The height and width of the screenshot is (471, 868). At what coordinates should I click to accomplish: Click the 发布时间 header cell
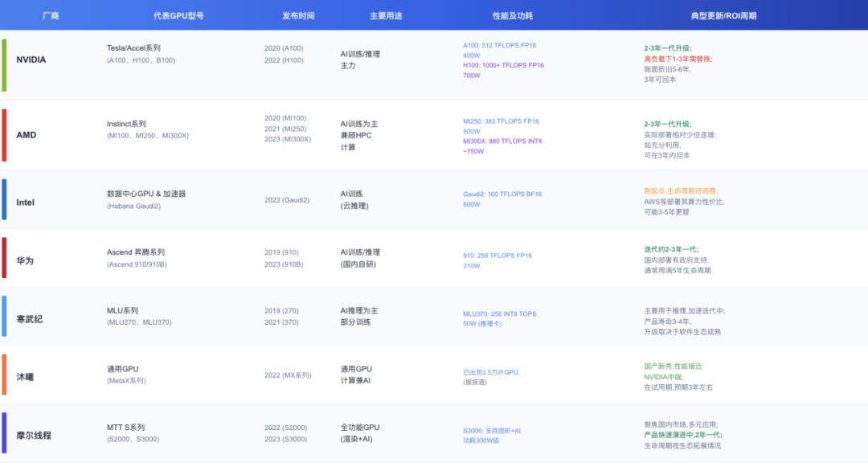[x=298, y=15]
